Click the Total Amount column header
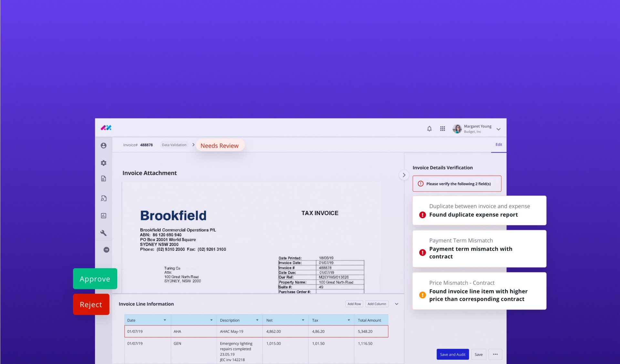This screenshot has height=364, width=620. pos(371,320)
